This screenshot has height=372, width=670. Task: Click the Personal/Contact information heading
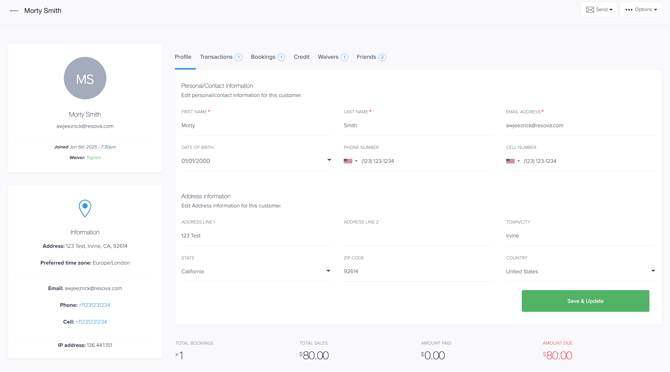click(217, 86)
